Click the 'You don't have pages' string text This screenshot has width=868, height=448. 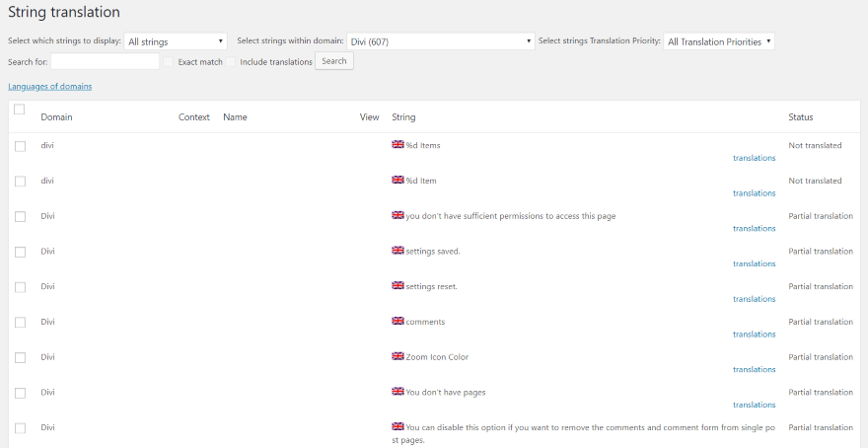(x=446, y=392)
